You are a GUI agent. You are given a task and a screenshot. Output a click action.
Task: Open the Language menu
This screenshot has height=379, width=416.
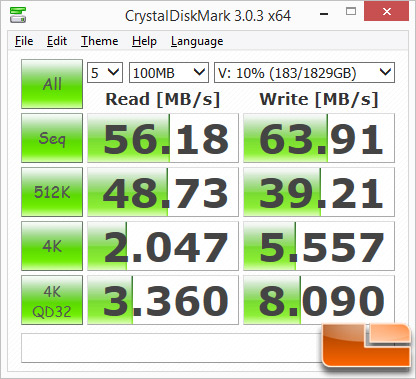point(197,42)
